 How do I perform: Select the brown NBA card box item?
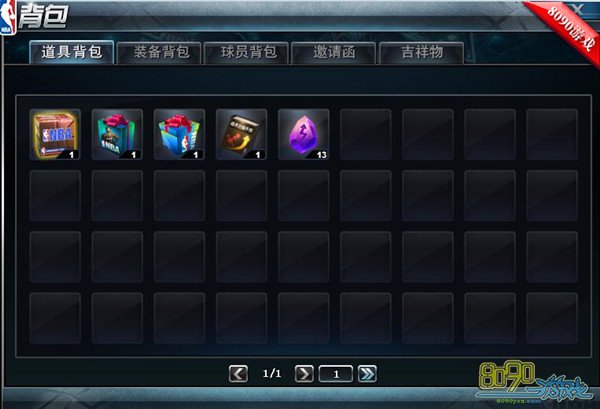click(x=55, y=134)
